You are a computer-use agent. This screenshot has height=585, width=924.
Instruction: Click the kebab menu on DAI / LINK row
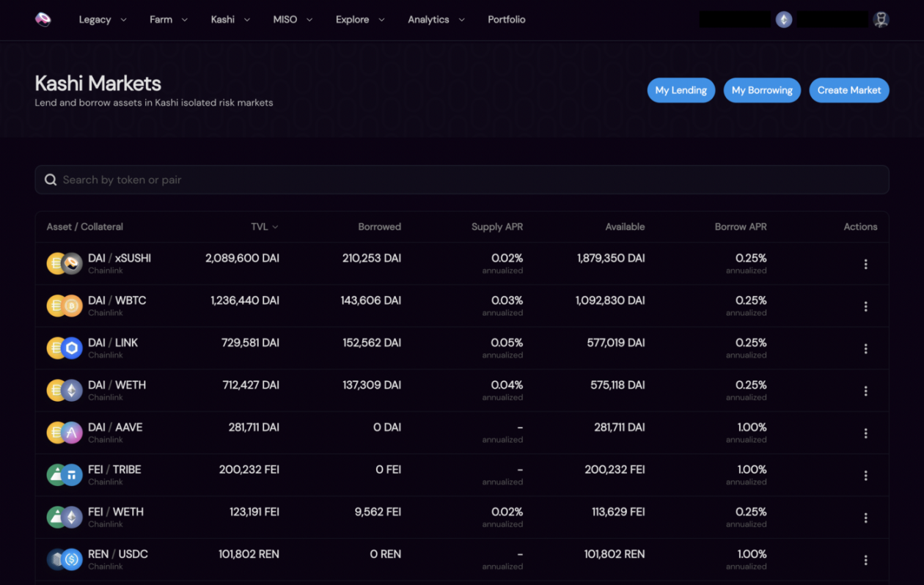[x=865, y=349]
